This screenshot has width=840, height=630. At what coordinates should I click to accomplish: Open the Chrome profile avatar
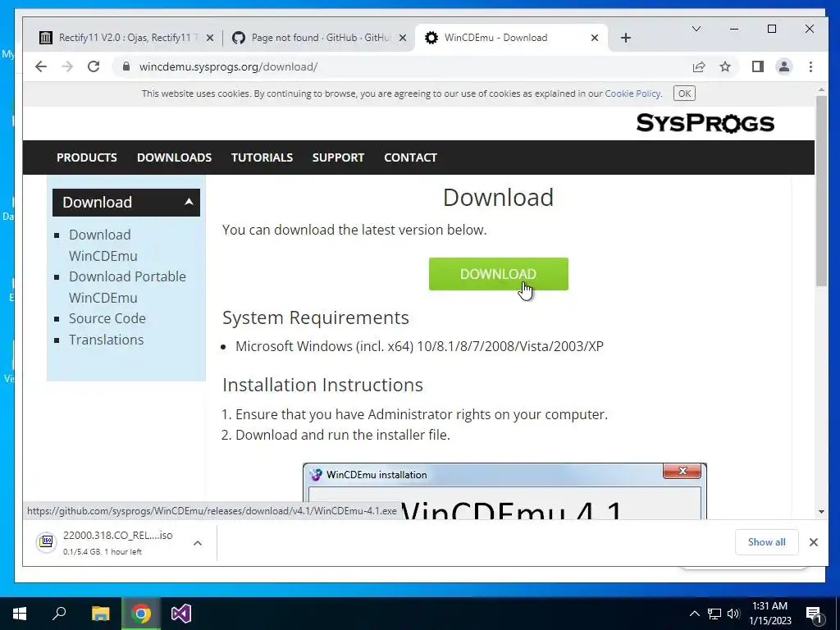pos(783,66)
